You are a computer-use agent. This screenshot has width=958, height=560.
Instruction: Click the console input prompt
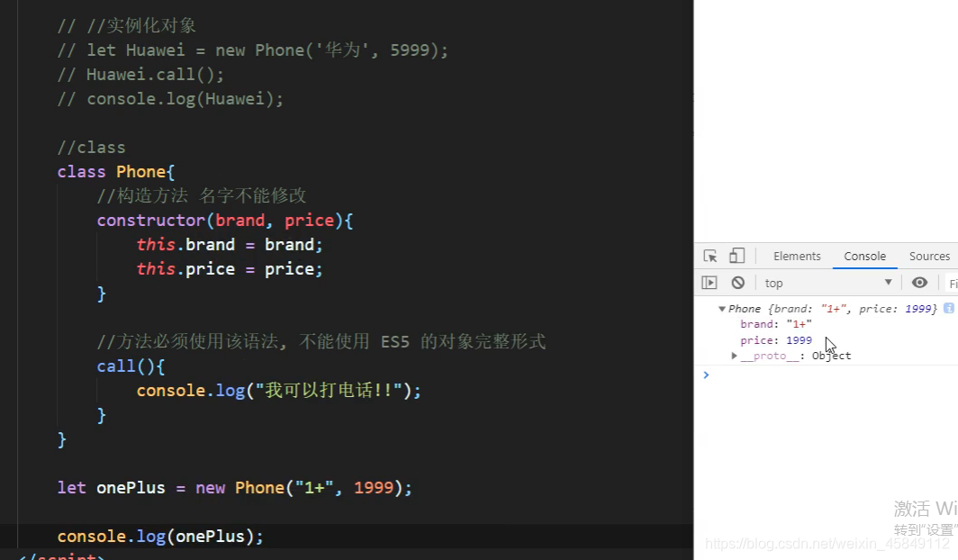(x=831, y=375)
